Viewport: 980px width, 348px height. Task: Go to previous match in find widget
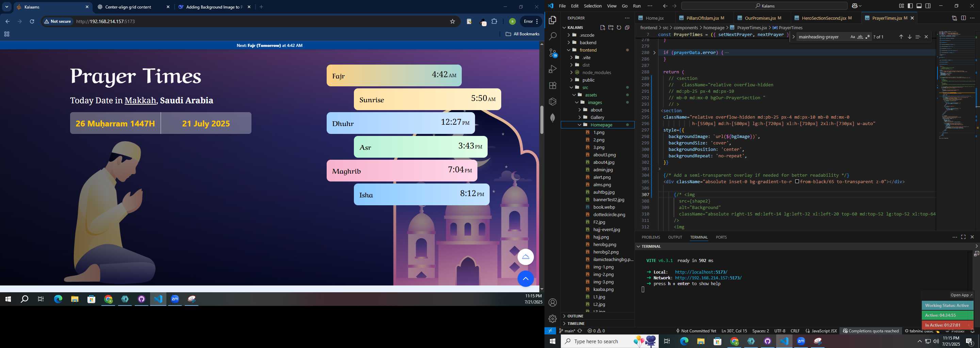[x=901, y=37]
